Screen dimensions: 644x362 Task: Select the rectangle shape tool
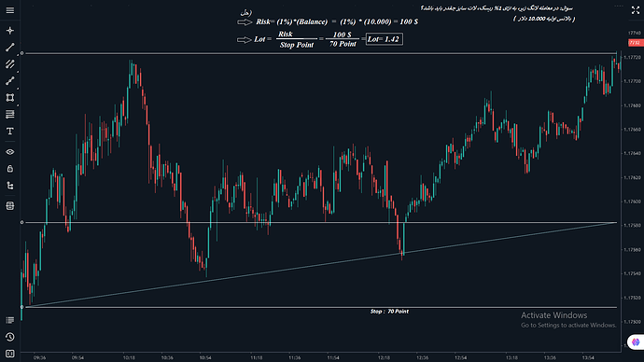[x=10, y=98]
